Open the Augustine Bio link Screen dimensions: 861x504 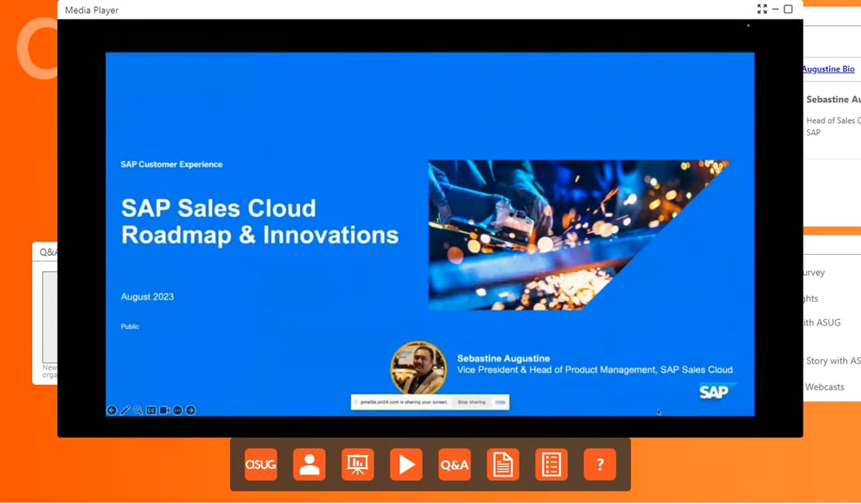[x=828, y=69]
